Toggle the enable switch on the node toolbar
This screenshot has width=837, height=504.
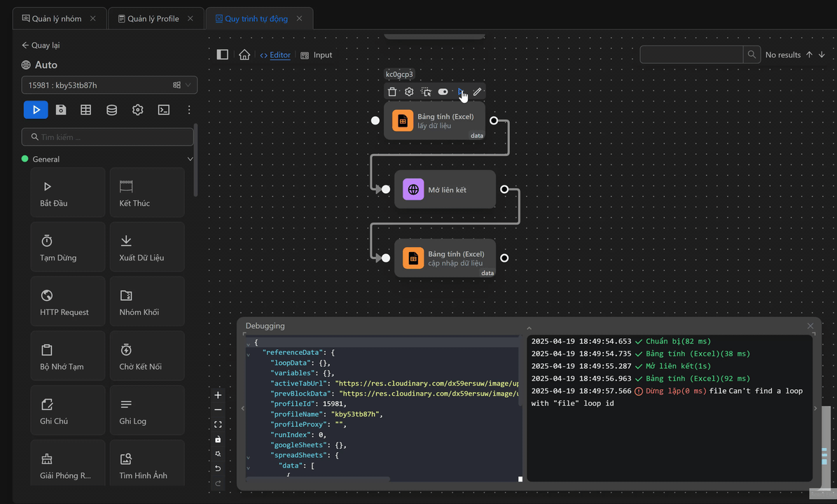[443, 92]
